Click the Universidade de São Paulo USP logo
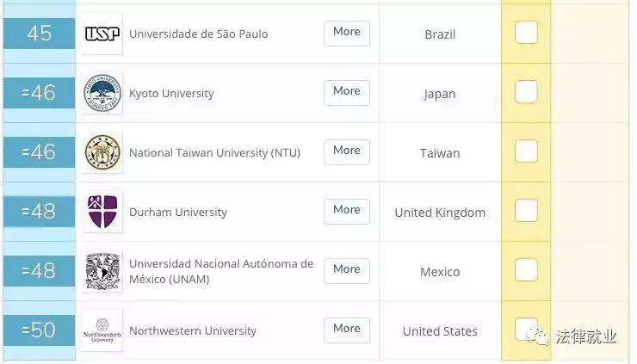This screenshot has height=364, width=637. [x=102, y=34]
